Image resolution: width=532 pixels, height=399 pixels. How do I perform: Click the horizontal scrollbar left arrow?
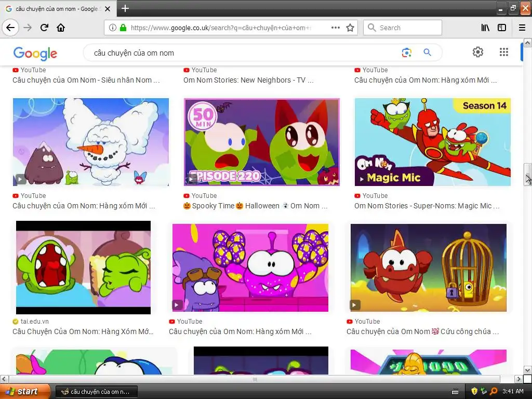[x=4, y=379]
